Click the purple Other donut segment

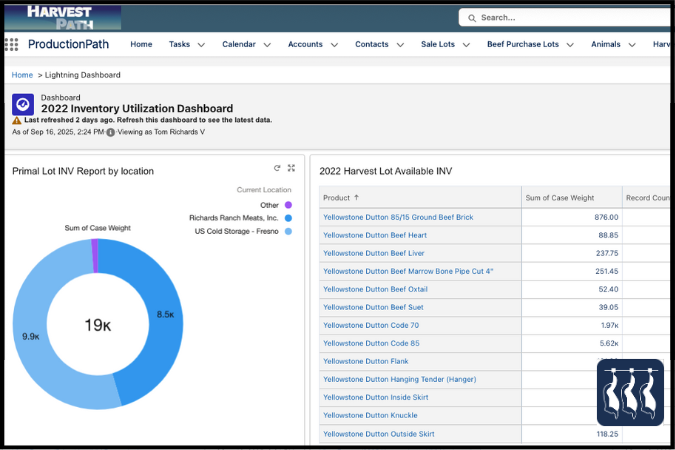(x=95, y=256)
